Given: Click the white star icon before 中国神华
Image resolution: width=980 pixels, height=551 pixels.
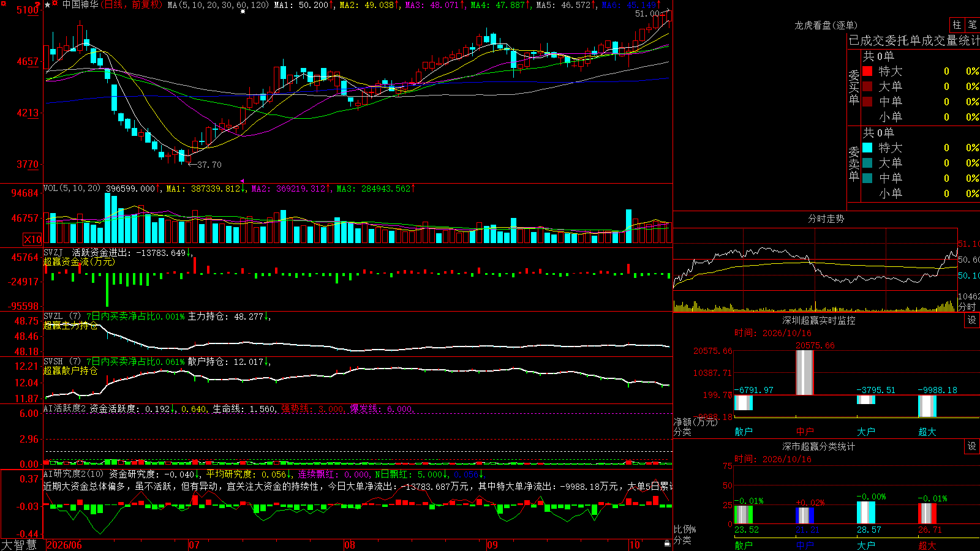Looking at the screenshot, I should click(48, 5).
